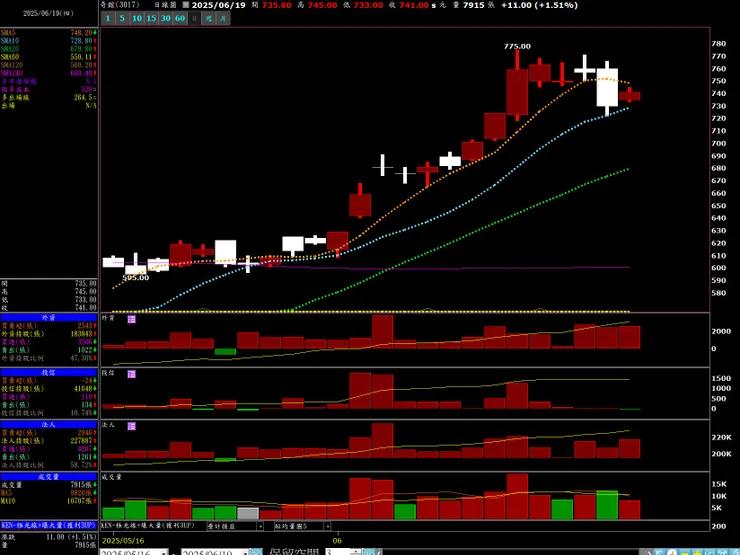Click the 780 price axis label

pyautogui.click(x=718, y=43)
